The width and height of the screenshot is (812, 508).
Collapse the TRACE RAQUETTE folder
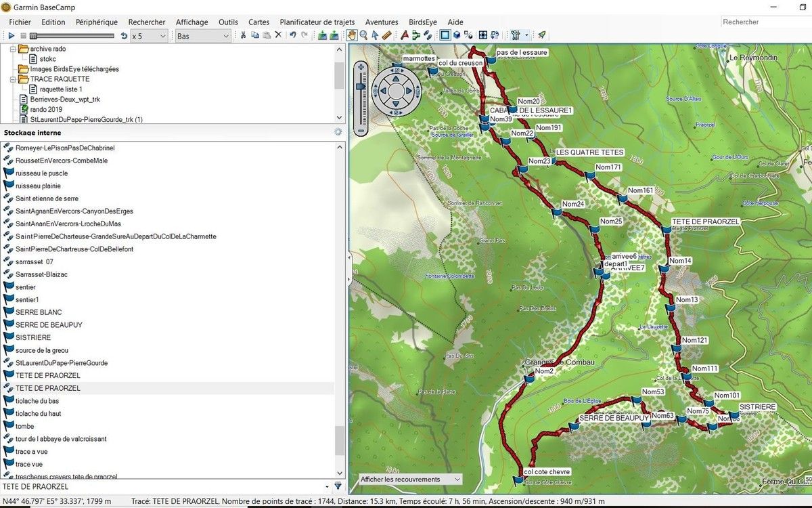point(14,79)
